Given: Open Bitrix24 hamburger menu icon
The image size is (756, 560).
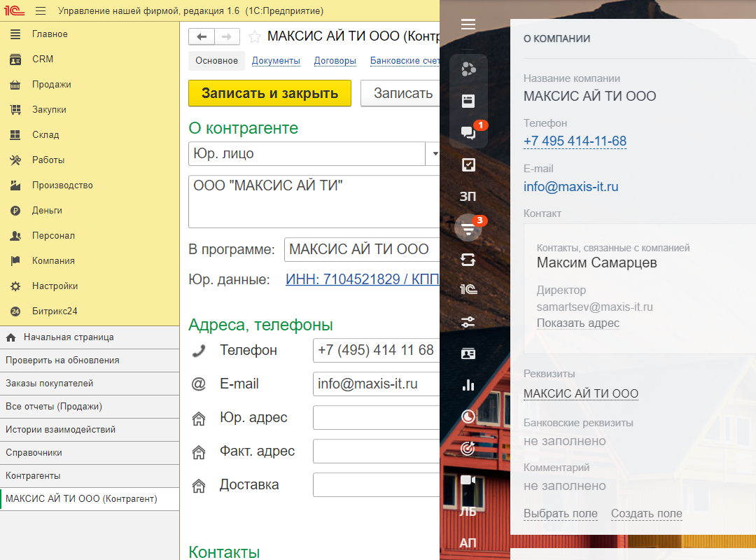Looking at the screenshot, I should point(468,24).
